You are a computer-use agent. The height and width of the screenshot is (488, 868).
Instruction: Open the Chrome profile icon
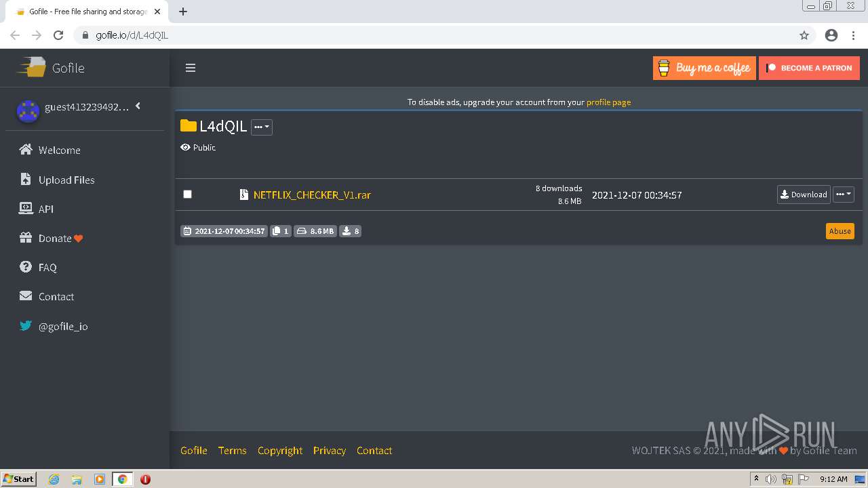(831, 35)
